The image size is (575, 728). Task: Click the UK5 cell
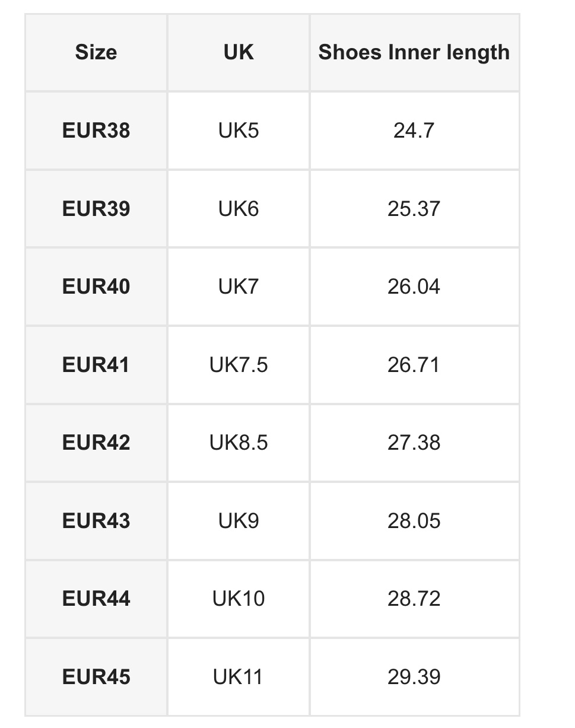[x=239, y=131]
